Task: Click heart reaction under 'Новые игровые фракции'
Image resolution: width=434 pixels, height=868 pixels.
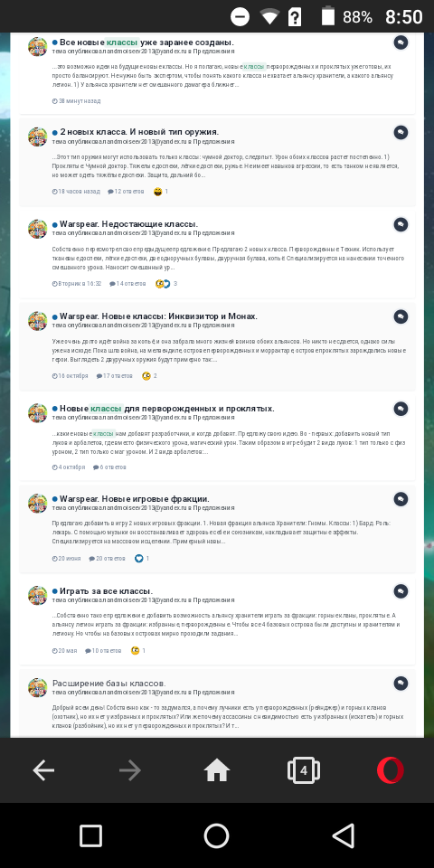Action: [x=139, y=559]
